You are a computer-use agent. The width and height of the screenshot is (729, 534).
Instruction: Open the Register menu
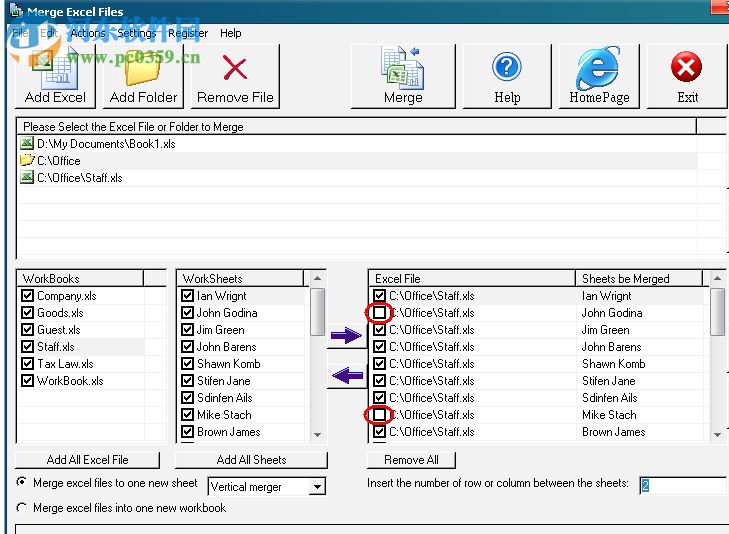click(x=188, y=33)
